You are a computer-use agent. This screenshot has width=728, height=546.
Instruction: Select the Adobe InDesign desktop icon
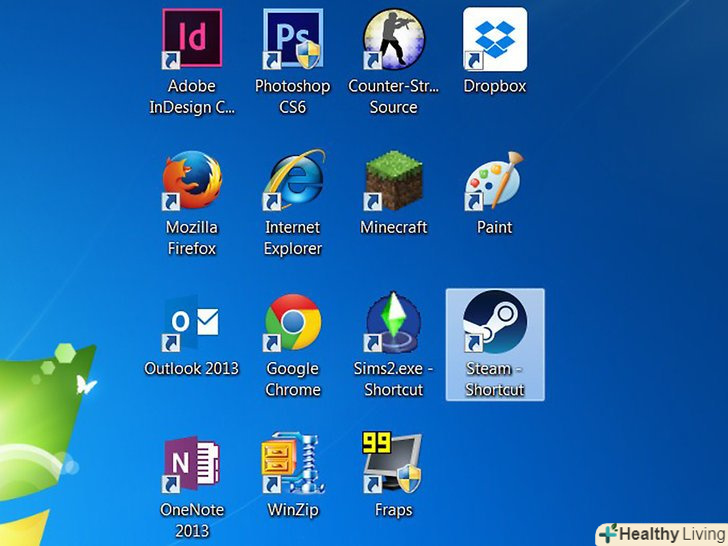click(x=192, y=39)
